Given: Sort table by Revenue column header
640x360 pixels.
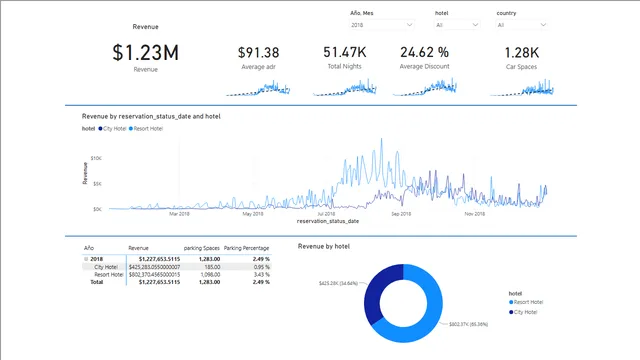Looking at the screenshot, I should click(x=138, y=248).
